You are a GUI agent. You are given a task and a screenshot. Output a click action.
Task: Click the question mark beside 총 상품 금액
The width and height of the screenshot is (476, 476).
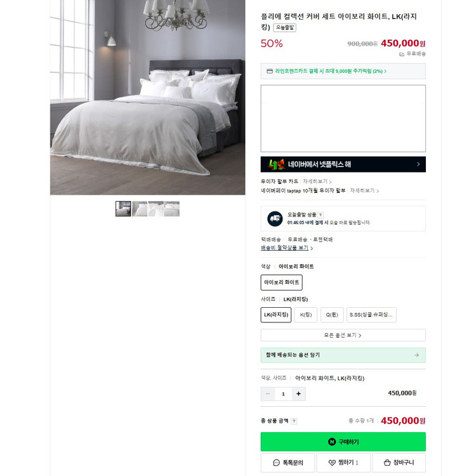pos(294,421)
